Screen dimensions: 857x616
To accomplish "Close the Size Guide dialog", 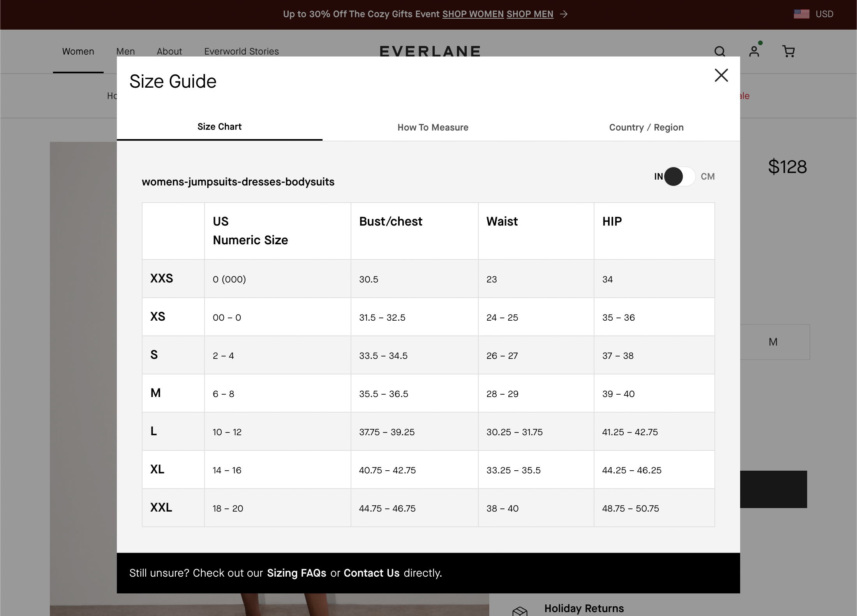I will (721, 75).
